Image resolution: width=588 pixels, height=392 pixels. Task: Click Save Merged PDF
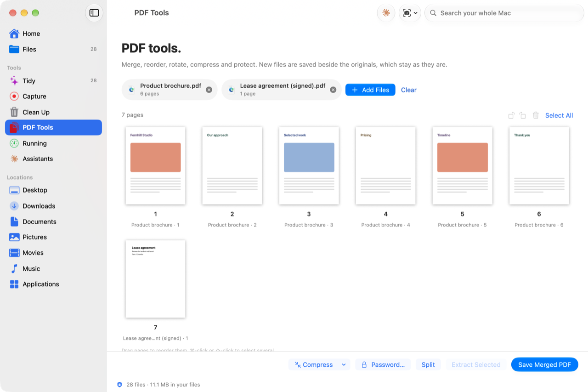coord(544,365)
